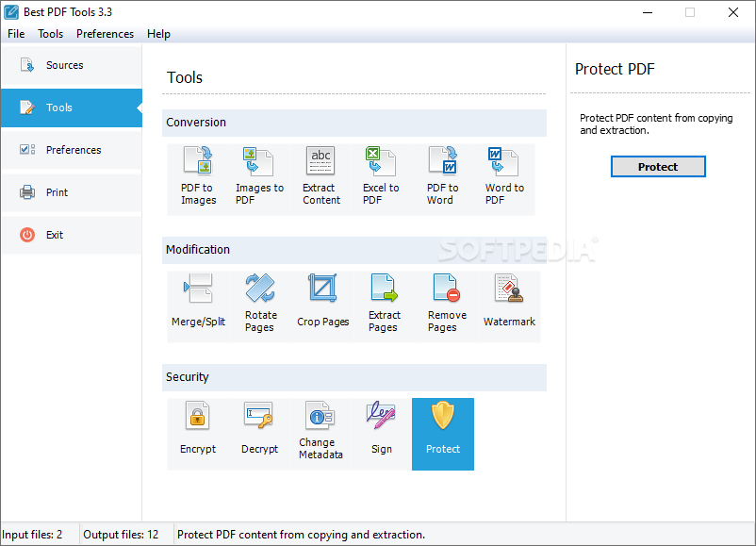The width and height of the screenshot is (756, 546).
Task: Select the Rotate Pages tool
Action: [260, 306]
